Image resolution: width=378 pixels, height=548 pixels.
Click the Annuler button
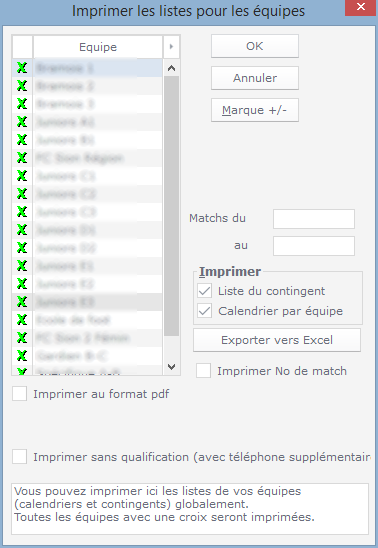click(255, 78)
